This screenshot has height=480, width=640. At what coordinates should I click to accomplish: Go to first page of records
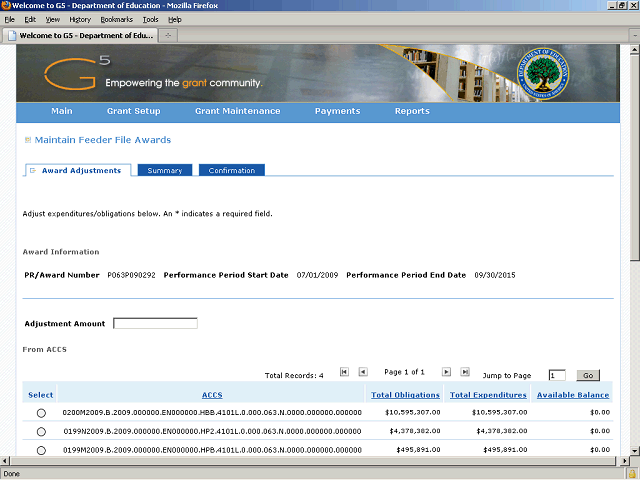tap(344, 372)
